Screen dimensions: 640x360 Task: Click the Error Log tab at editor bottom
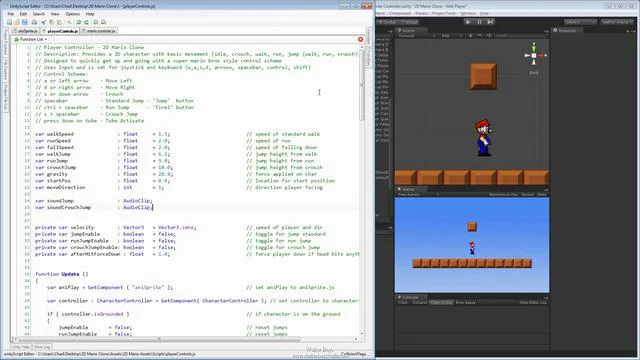pos(42,347)
